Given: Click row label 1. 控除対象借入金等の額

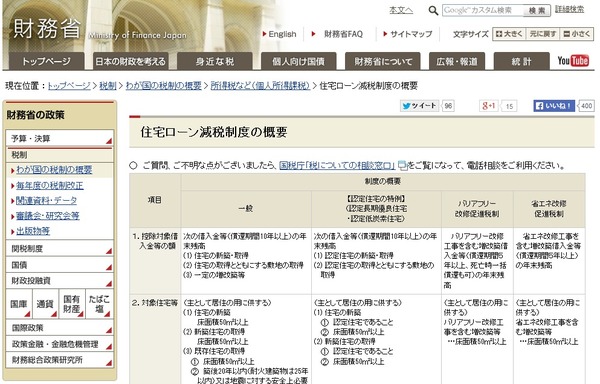Looking at the screenshot, I should point(155,241).
